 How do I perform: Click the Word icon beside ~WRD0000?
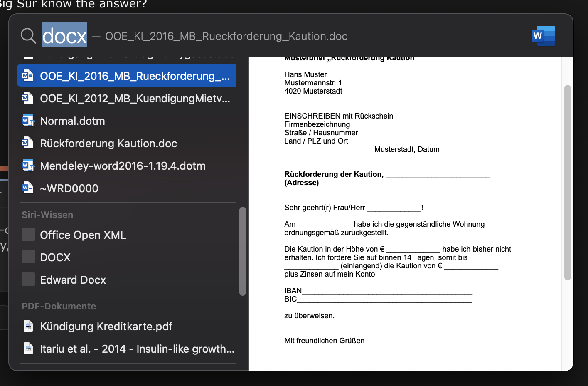[x=27, y=187]
